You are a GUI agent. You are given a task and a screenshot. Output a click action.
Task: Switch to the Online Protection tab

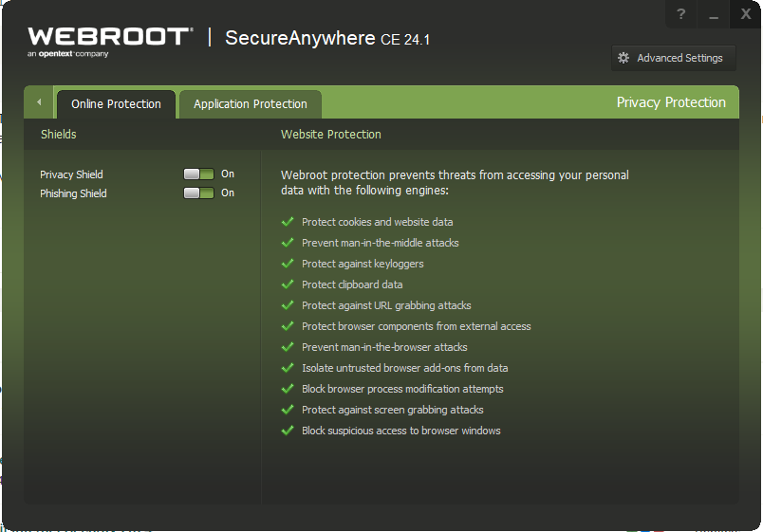(x=116, y=104)
